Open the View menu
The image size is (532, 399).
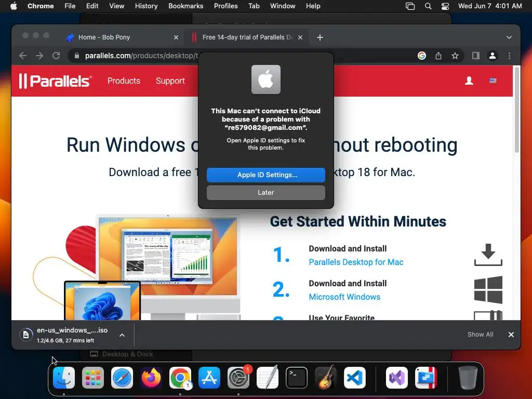click(x=117, y=6)
